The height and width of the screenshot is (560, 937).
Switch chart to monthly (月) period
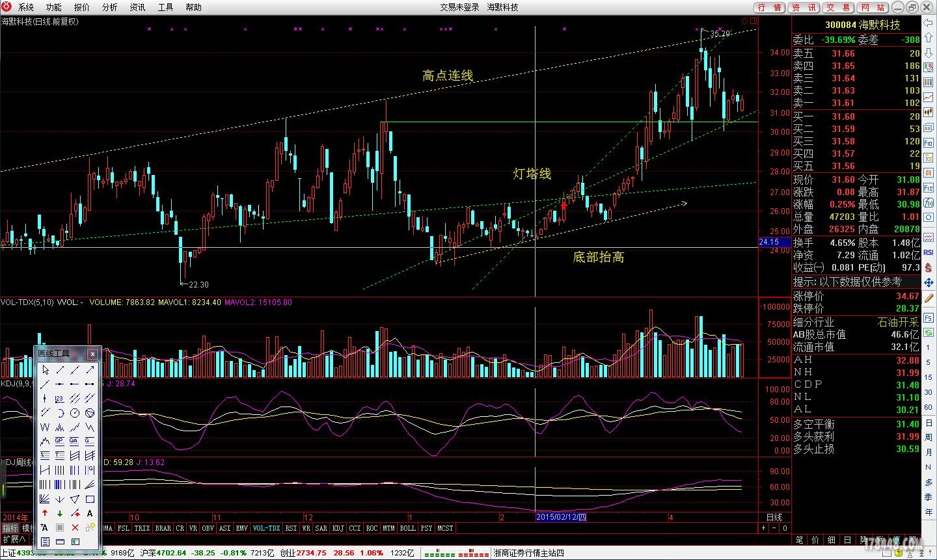929,452
